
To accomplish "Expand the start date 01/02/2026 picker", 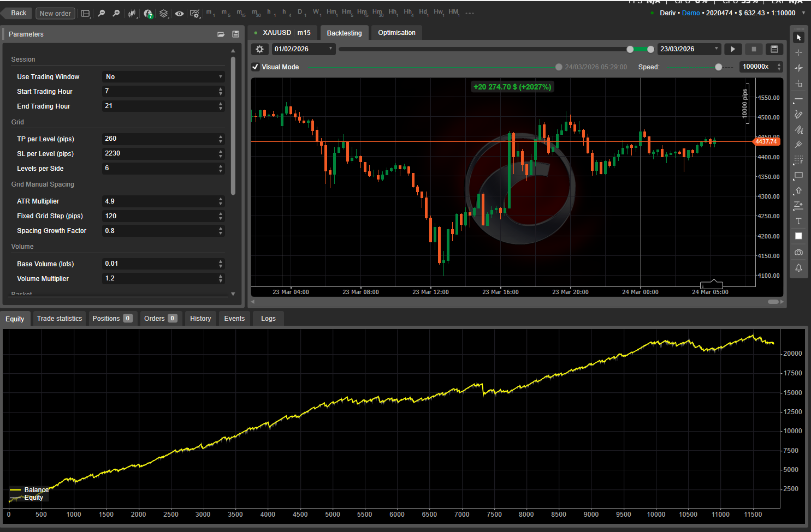I will 303,49.
